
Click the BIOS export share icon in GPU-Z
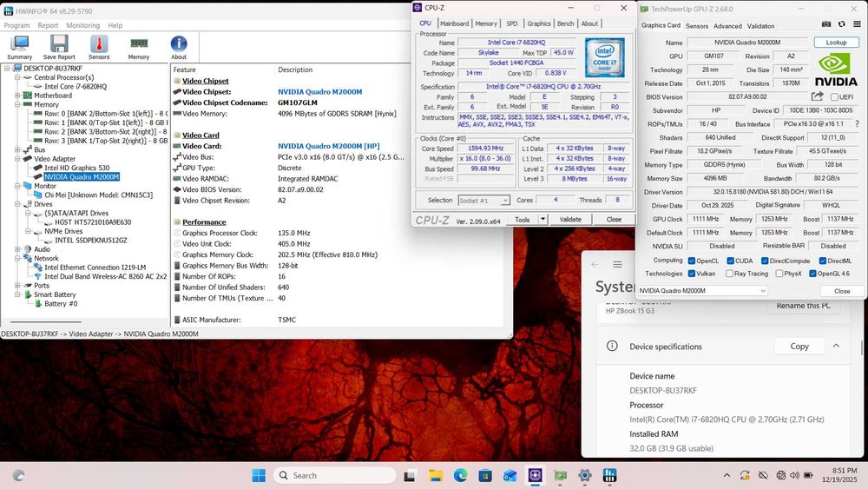(x=817, y=96)
